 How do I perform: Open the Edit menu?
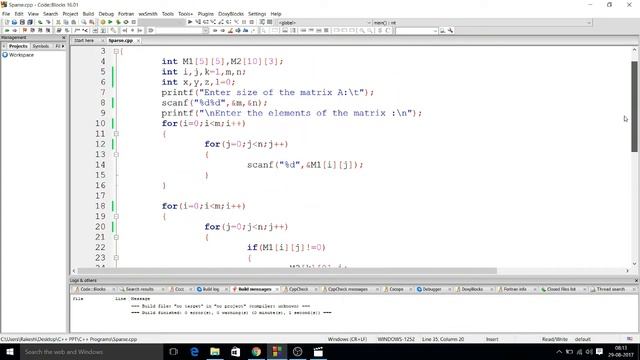(x=19, y=14)
